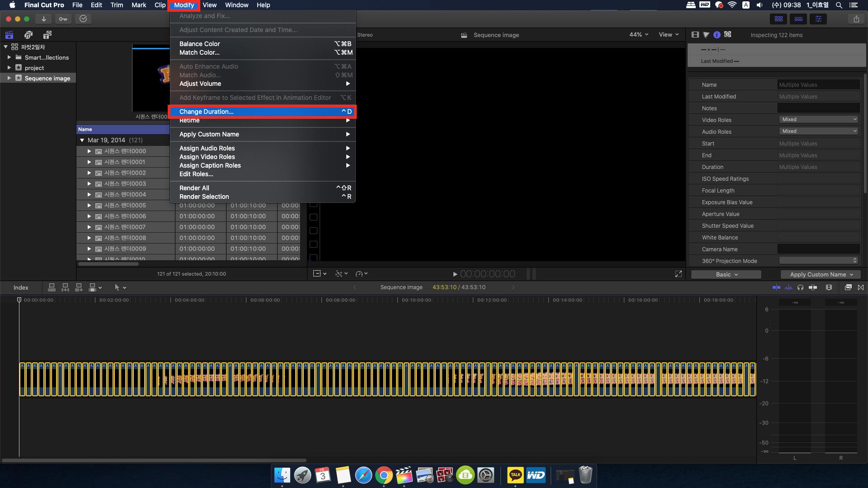The width and height of the screenshot is (868, 488).
Task: Click the Apply Custom Name button in inspector
Action: pyautogui.click(x=820, y=274)
